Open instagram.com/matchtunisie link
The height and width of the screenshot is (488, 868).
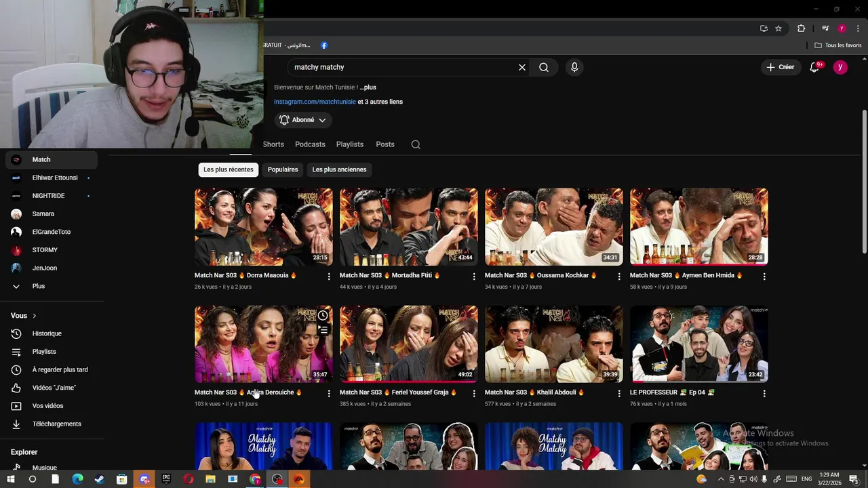click(x=315, y=102)
